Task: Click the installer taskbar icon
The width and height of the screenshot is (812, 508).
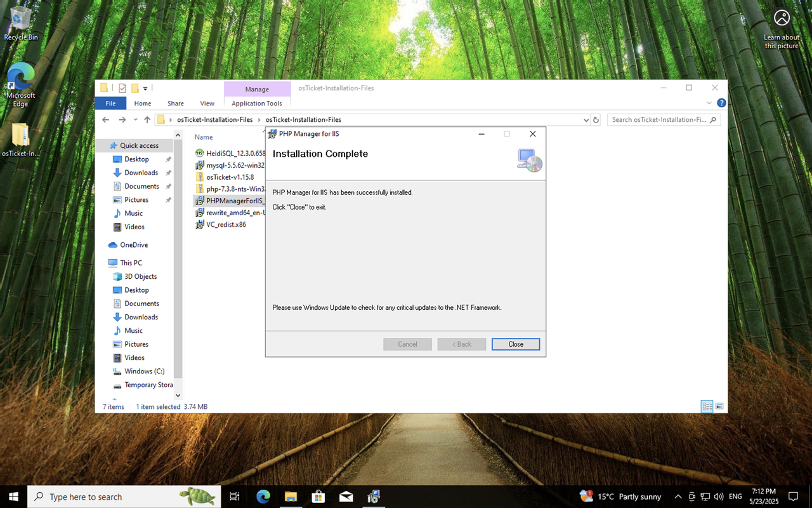Action: point(374,497)
